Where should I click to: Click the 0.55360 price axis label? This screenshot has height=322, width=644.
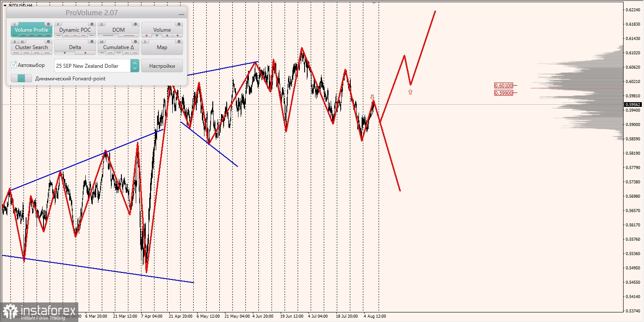(632, 253)
